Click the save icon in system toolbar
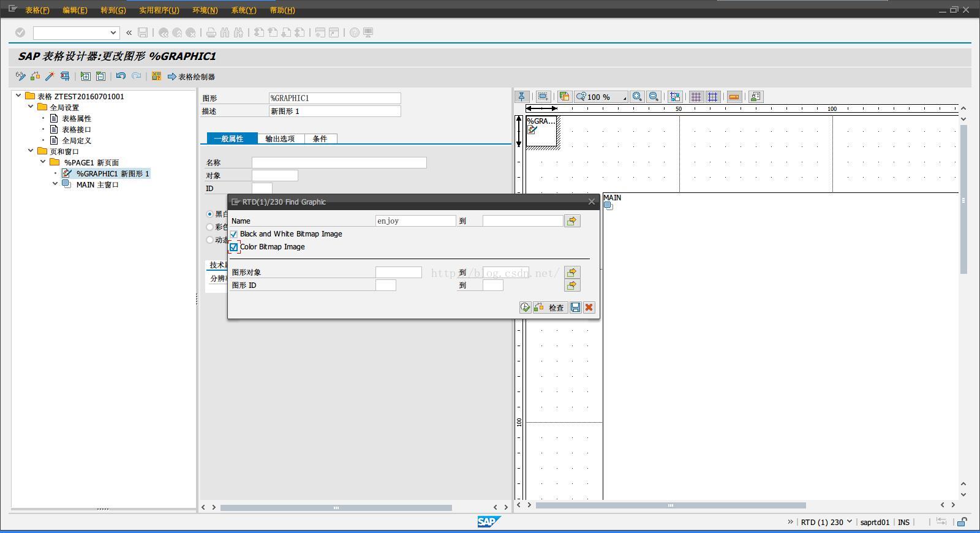 pyautogui.click(x=143, y=32)
